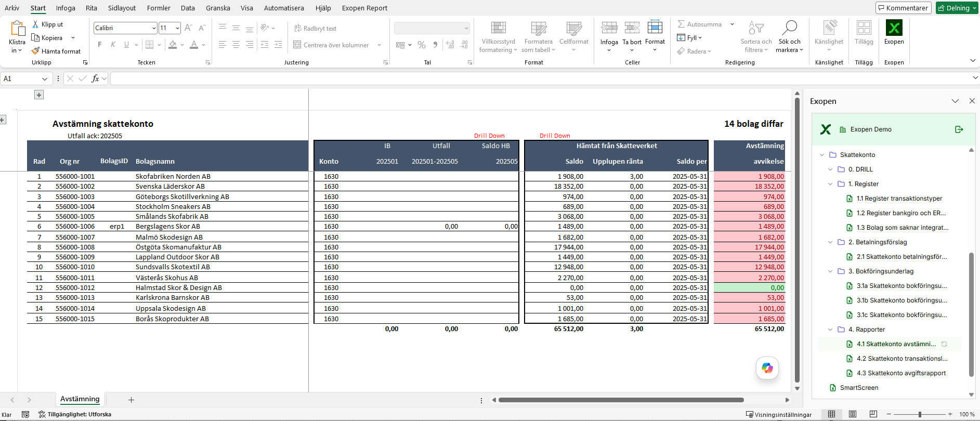Screen dimensions: 980x421
Task: Click the Kommentarer button
Action: 903,8
